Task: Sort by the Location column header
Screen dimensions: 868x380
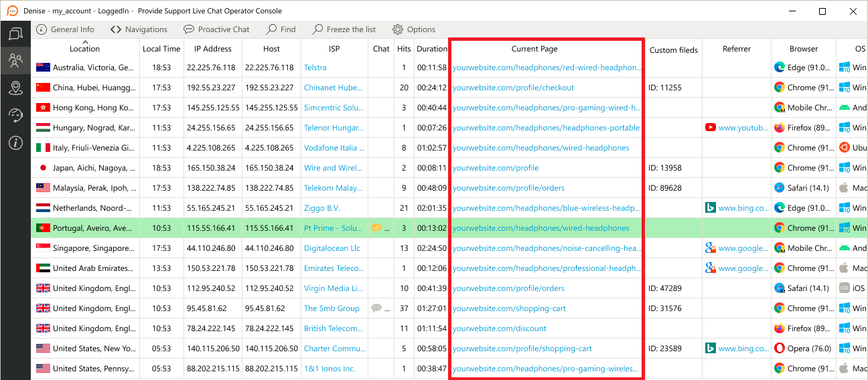Action: tap(84, 49)
